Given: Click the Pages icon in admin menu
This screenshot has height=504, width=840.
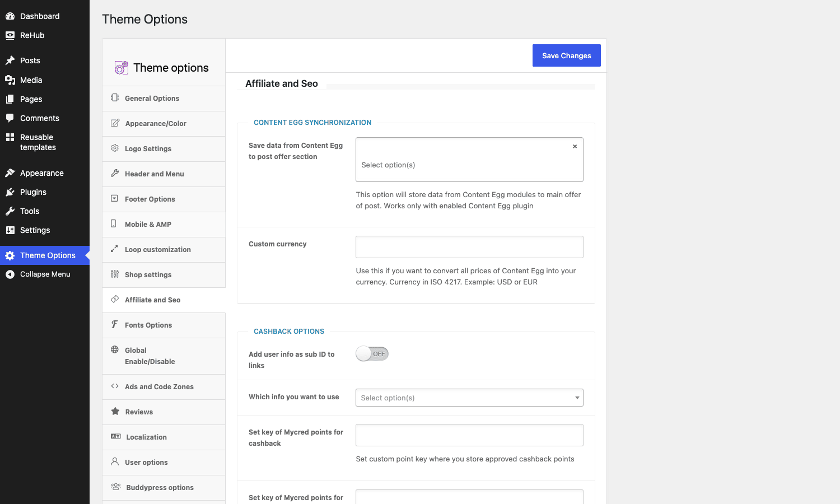Looking at the screenshot, I should 10,99.
